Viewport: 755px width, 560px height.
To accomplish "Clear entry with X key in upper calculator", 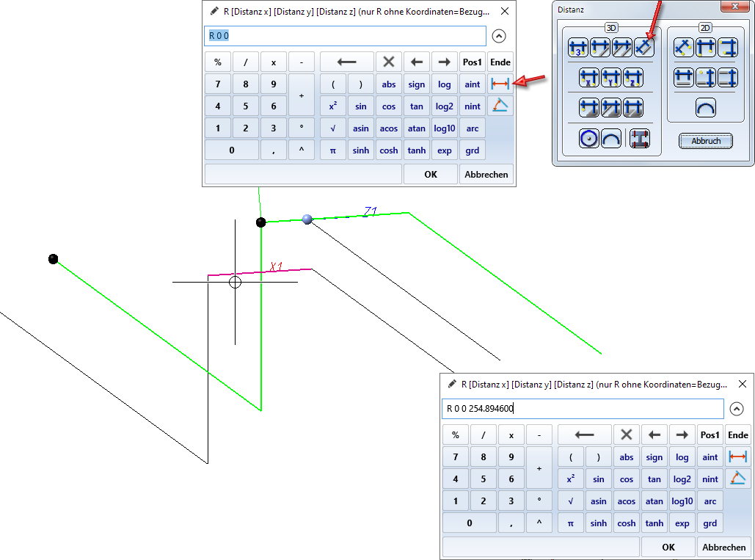I will point(389,62).
